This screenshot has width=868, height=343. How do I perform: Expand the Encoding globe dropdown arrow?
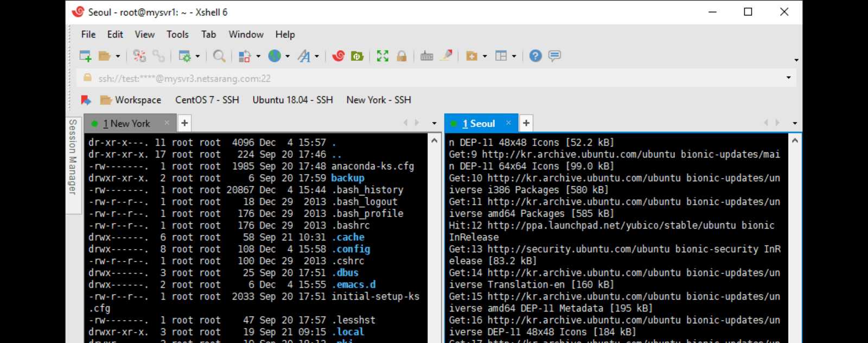point(288,56)
